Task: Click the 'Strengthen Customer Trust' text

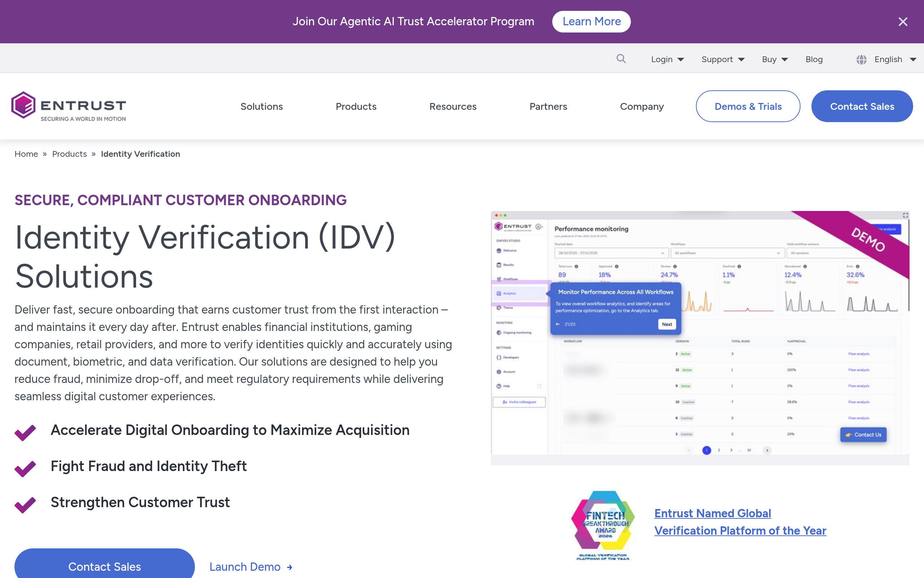Action: point(140,502)
